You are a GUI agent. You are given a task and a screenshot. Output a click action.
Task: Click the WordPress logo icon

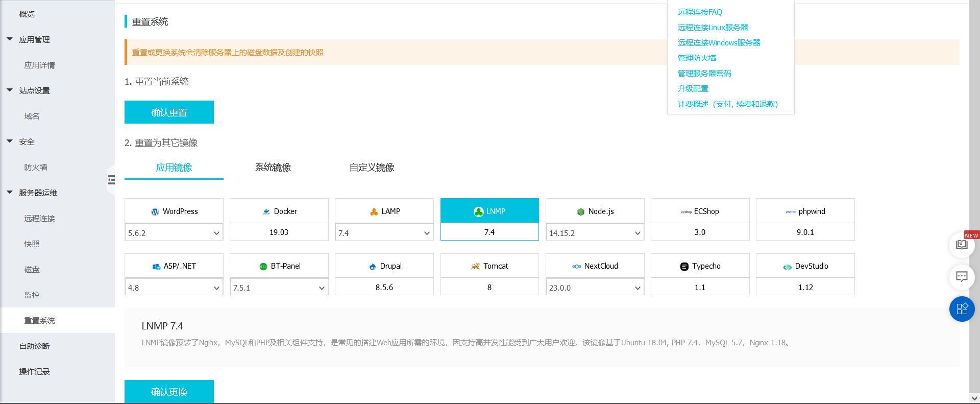tap(155, 212)
